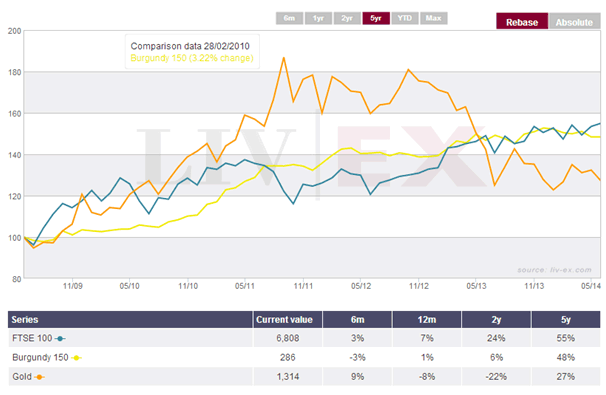Select the 1yr time range tab
Image resolution: width=606 pixels, height=395 pixels.
click(x=318, y=18)
